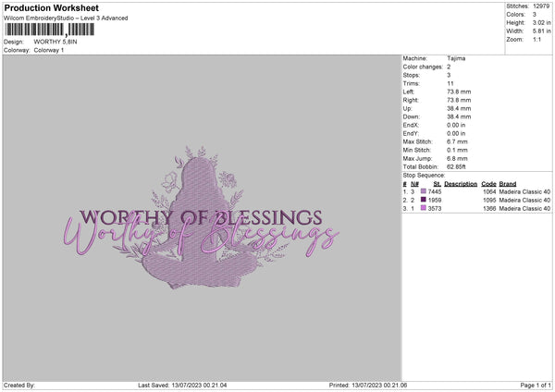This screenshot has width=555, height=392.
Task: Click the Max Jump value 6.8 mm
Action: [x=457, y=158]
